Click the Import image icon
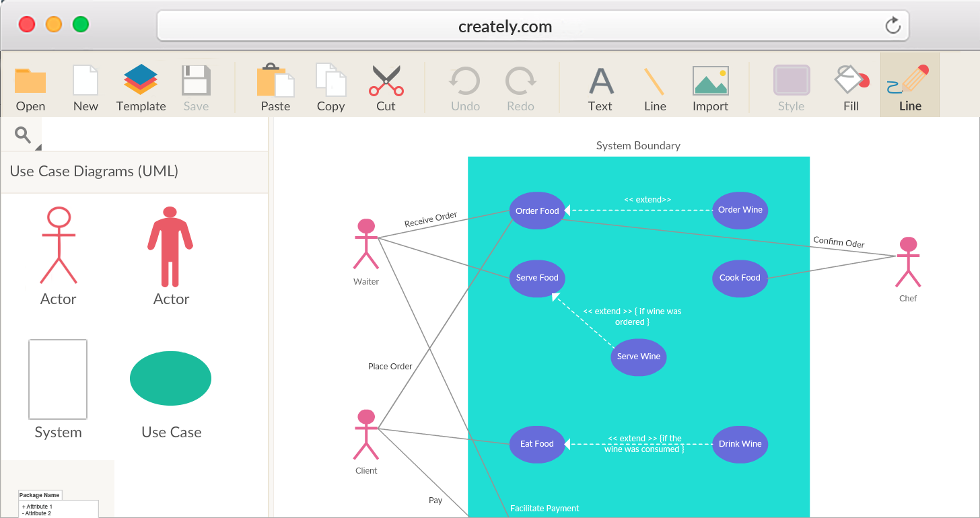The height and width of the screenshot is (518, 980). pos(710,81)
